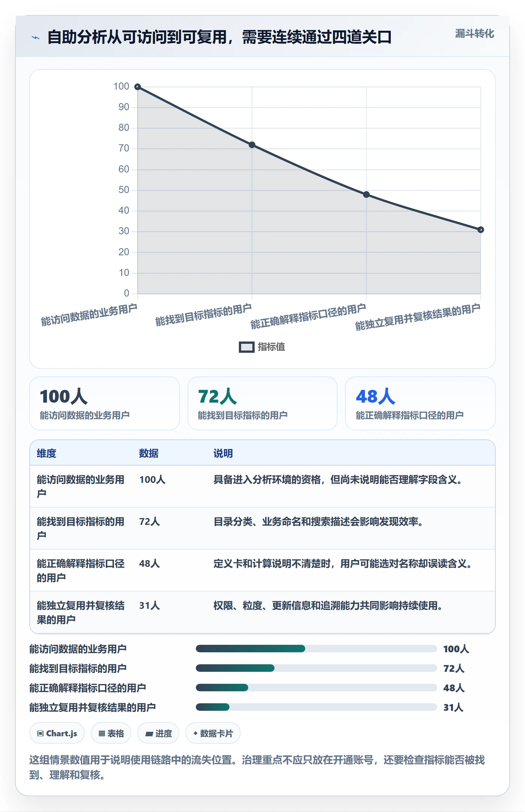Select table cell 能访问数据的业务用户

(x=81, y=487)
